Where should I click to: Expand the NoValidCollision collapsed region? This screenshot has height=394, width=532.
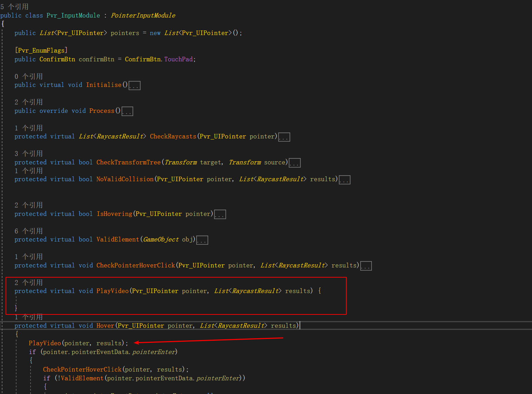345,179
